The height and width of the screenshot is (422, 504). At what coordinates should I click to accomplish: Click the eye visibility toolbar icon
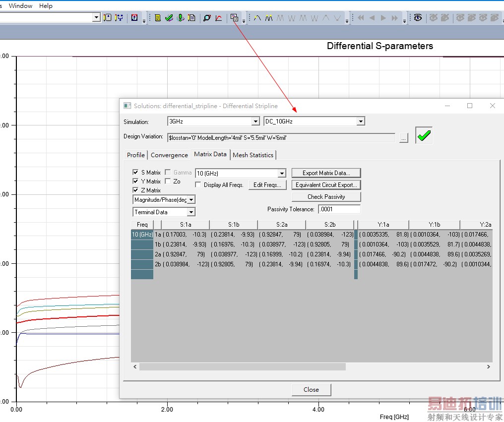pyautogui.click(x=418, y=18)
